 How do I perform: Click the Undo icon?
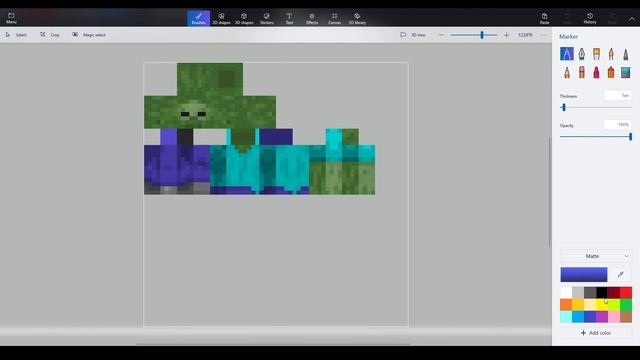click(567, 18)
